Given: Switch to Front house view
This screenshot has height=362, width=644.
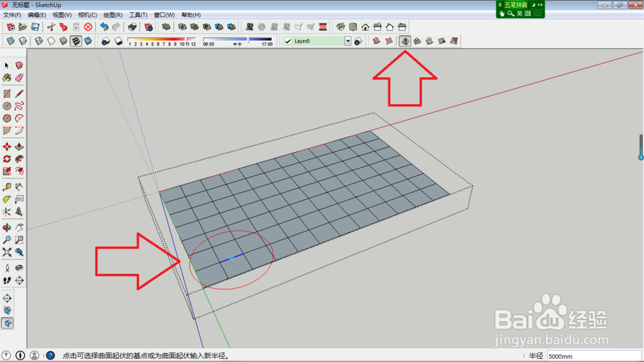Looking at the screenshot, I should (x=365, y=27).
